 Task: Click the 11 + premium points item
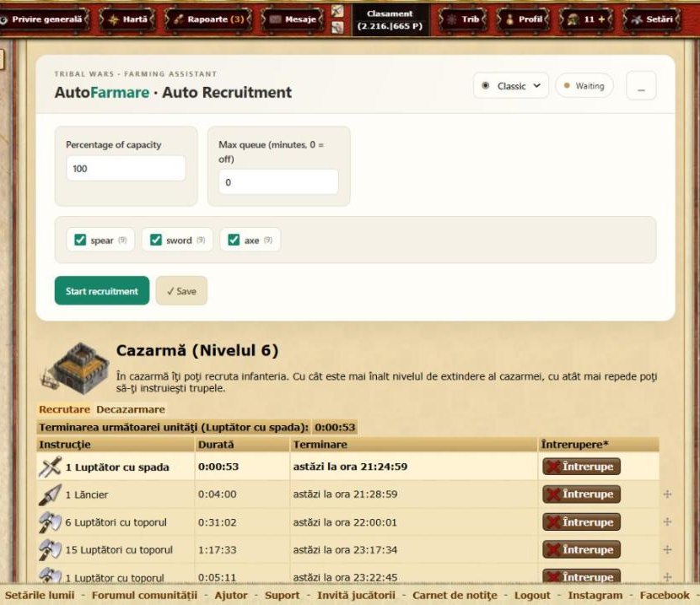coord(587,19)
